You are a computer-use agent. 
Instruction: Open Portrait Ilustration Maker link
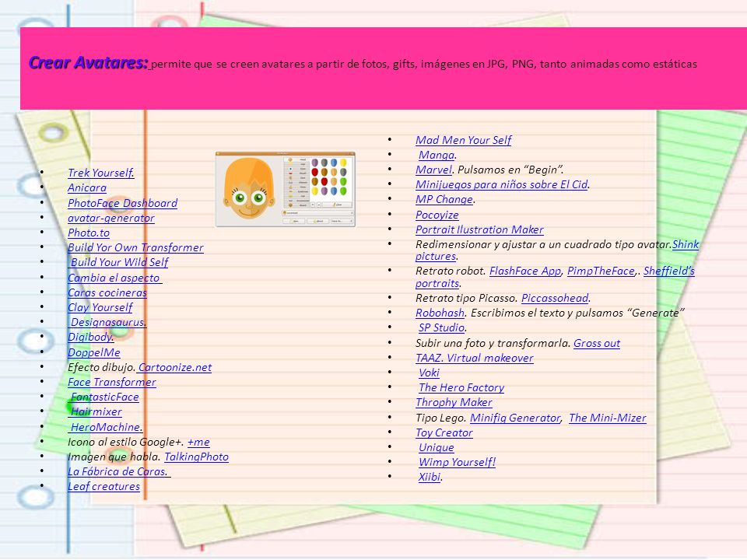479,229
